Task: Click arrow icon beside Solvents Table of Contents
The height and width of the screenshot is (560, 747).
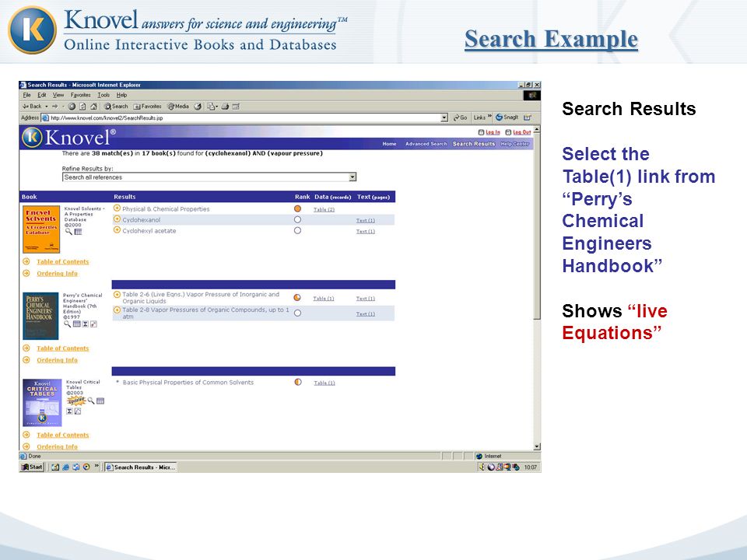Action: click(26, 261)
